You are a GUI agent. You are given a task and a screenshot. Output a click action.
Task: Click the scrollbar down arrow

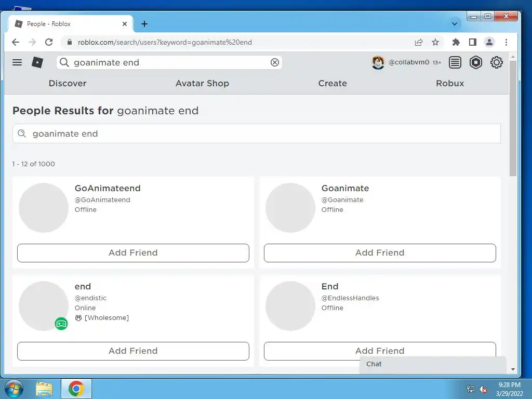(513, 369)
